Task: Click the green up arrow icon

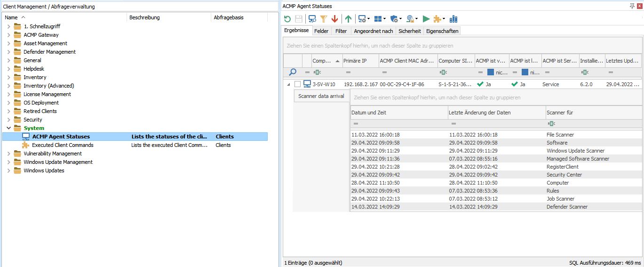Action: [348, 19]
